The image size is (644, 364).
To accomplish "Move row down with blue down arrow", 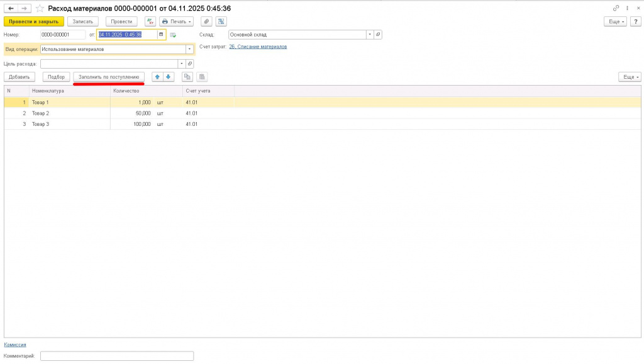I will [x=169, y=77].
